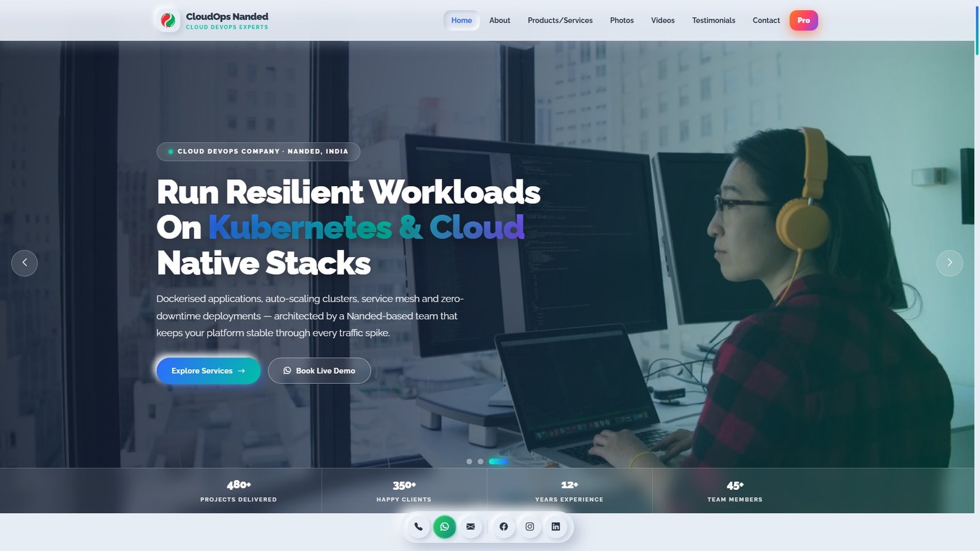
Task: Open the LinkedIn profile icon
Action: point(556,527)
